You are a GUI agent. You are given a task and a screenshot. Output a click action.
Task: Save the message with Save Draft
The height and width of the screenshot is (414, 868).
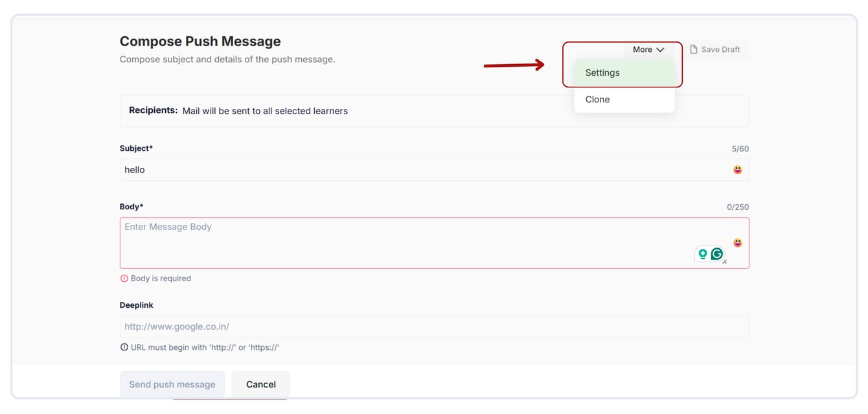(x=714, y=49)
